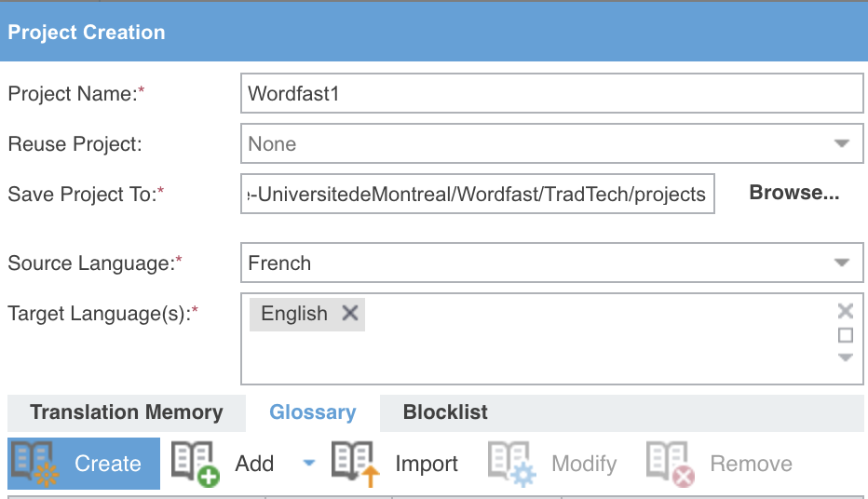The width and height of the screenshot is (868, 499).
Task: Click the Import button label
Action: coord(427,464)
